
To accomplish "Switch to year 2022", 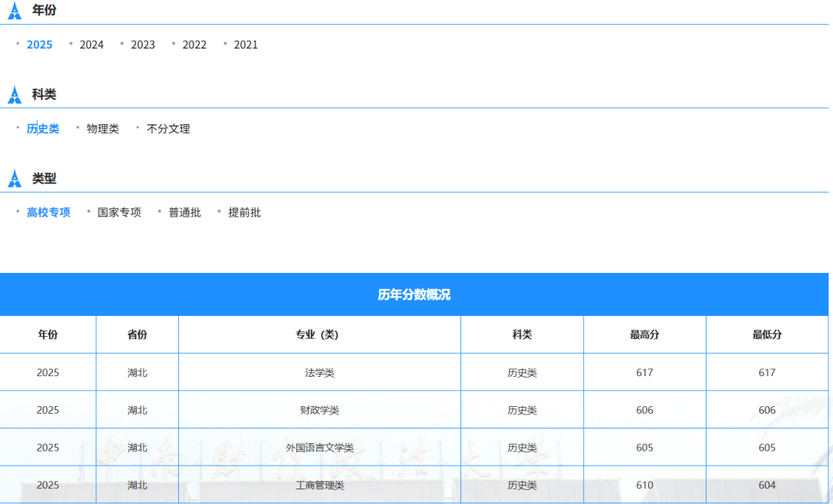I will tap(194, 45).
